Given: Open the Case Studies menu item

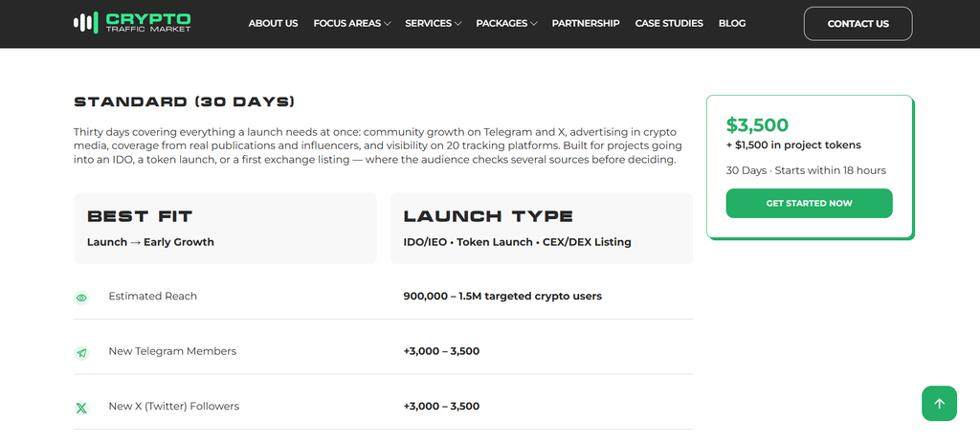Looking at the screenshot, I should point(669,23).
